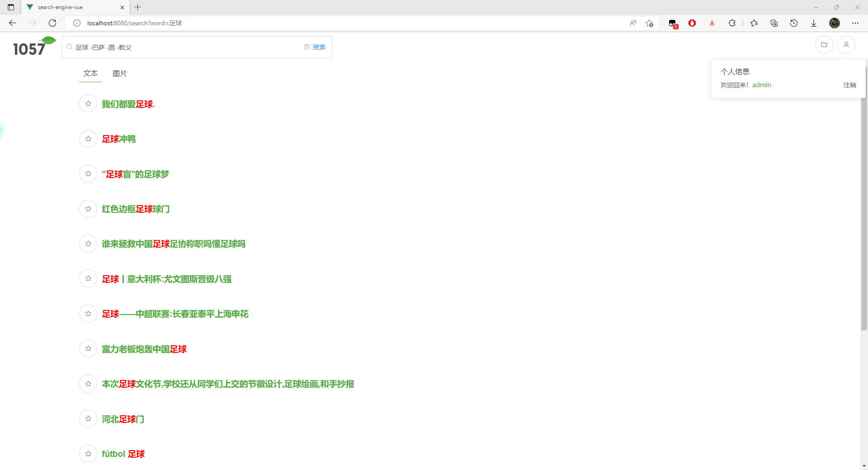Image resolution: width=868 pixels, height=470 pixels.
Task: Open browser history
Action: tap(794, 23)
